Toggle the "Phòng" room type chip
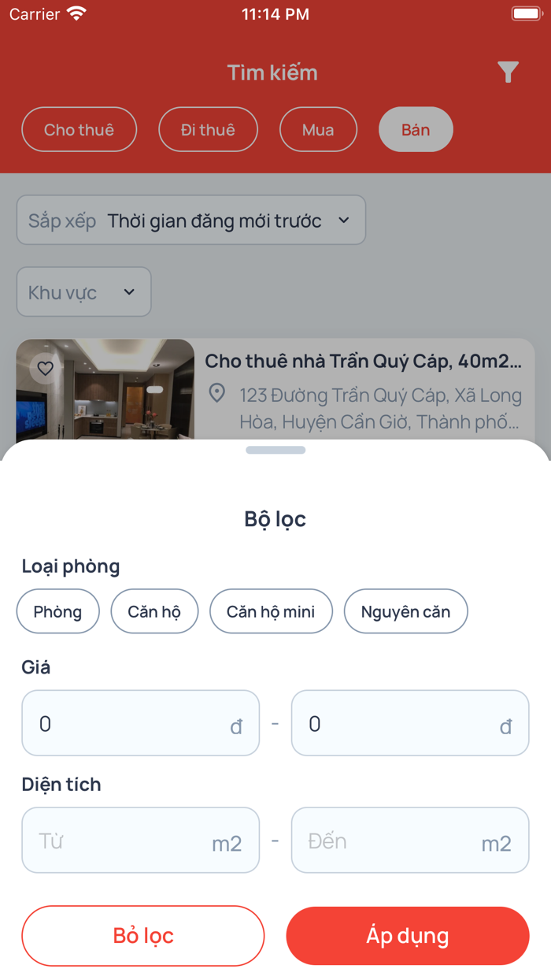This screenshot has height=980, width=551. [x=57, y=611]
